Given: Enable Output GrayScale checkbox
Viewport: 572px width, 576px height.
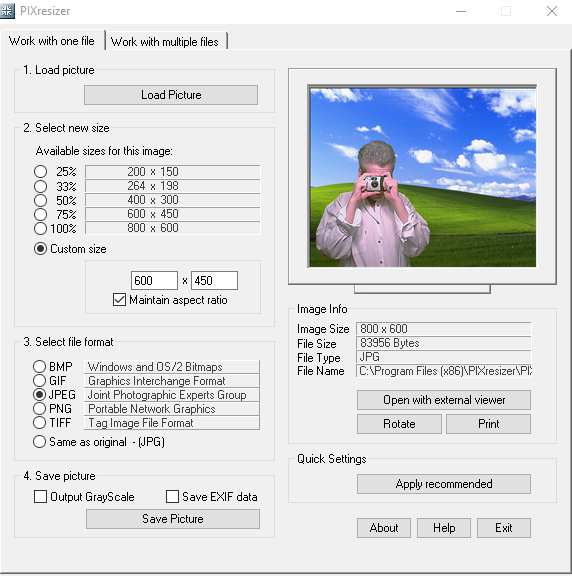Looking at the screenshot, I should (40, 497).
